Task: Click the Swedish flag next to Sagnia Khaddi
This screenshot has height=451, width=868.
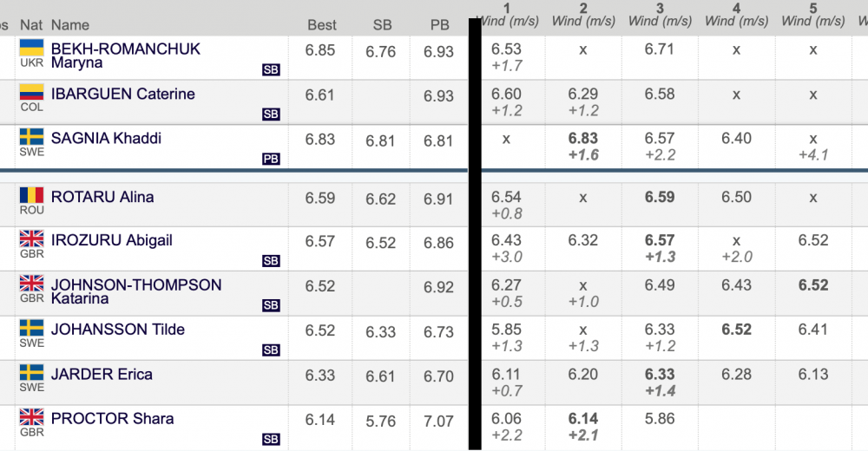Action: (x=31, y=136)
